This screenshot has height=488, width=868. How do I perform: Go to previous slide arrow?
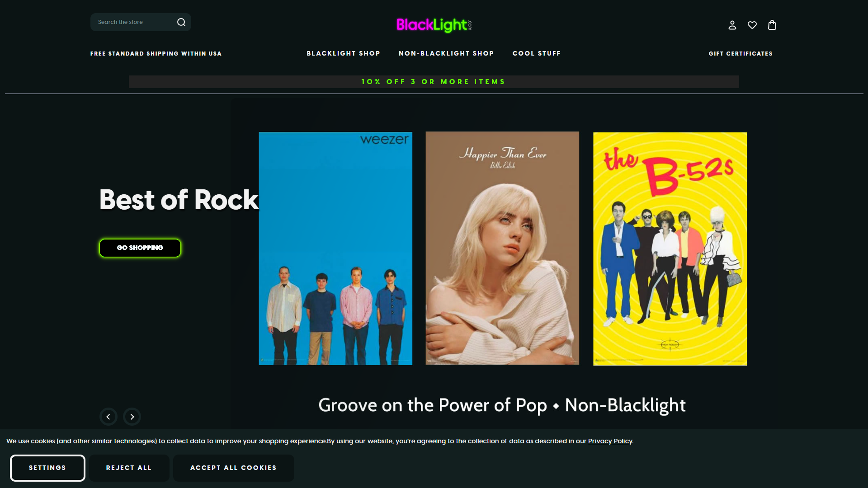(108, 417)
